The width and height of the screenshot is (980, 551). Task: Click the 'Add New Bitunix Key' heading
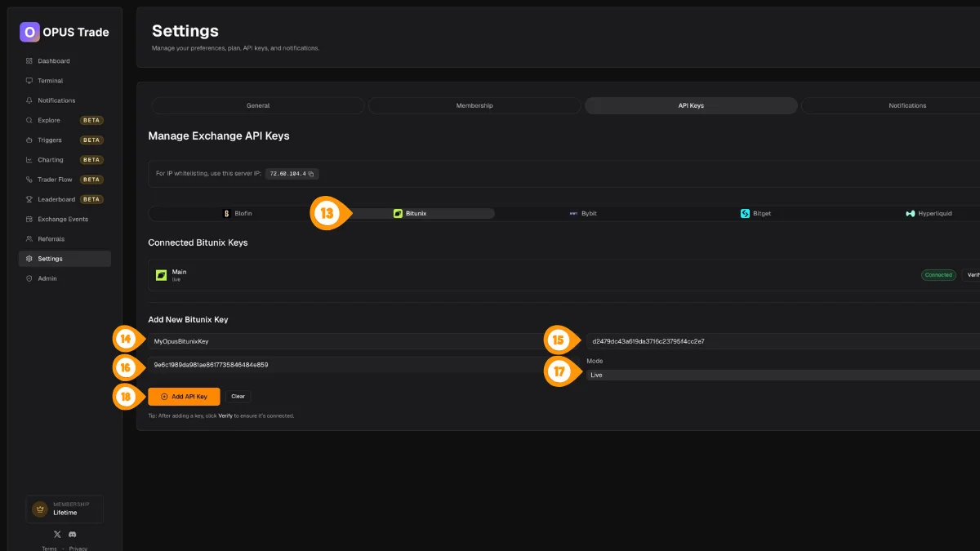(x=188, y=319)
